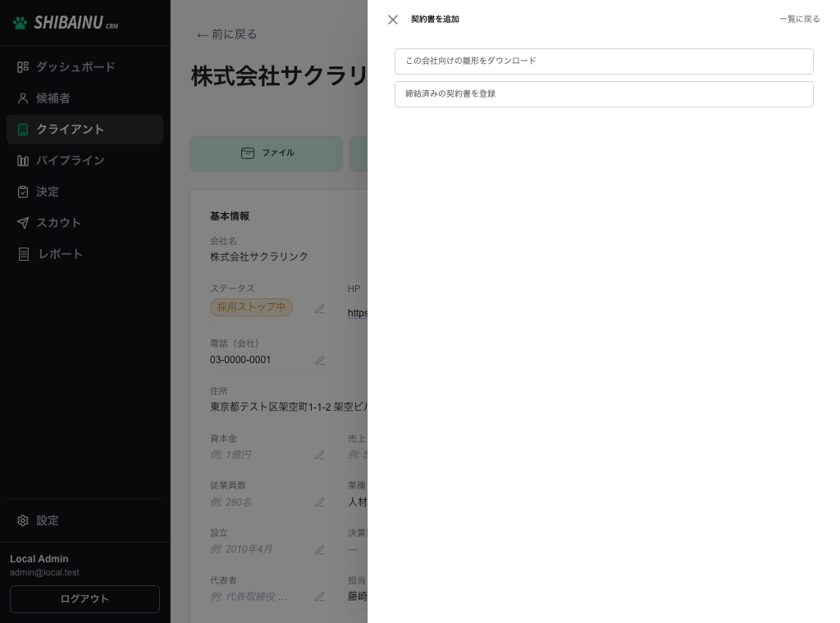The image size is (840, 623).
Task: Close the 契約書を追加 panel with X icon
Action: (393, 20)
